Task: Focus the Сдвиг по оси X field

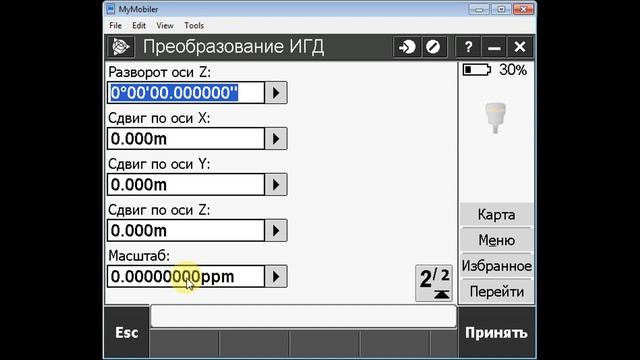Action: pyautogui.click(x=186, y=139)
